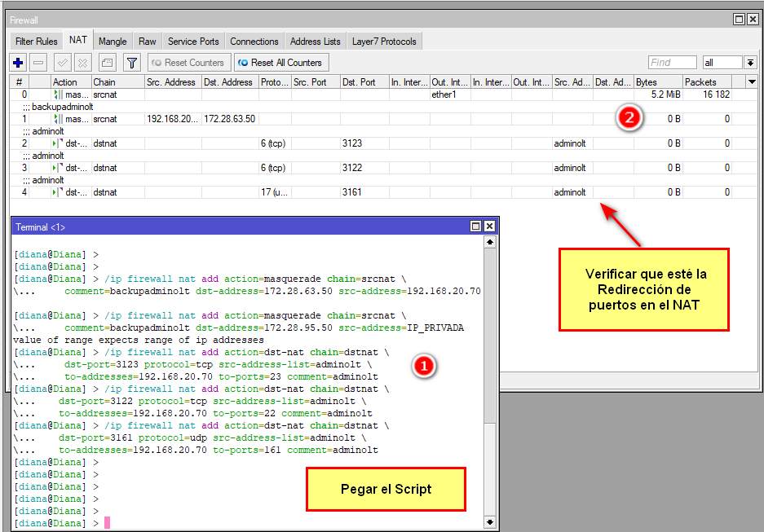Expand the column chooser arrow in table header
764x532 pixels.
point(750,81)
